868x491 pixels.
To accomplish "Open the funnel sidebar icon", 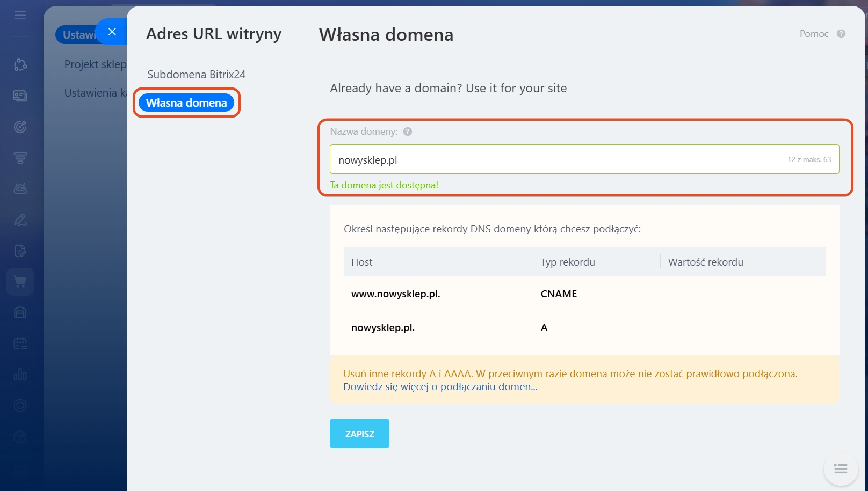I will [20, 158].
